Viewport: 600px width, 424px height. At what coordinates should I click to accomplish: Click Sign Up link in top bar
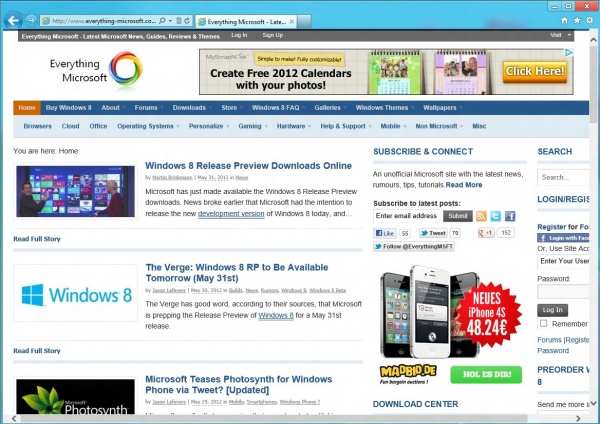[272, 35]
